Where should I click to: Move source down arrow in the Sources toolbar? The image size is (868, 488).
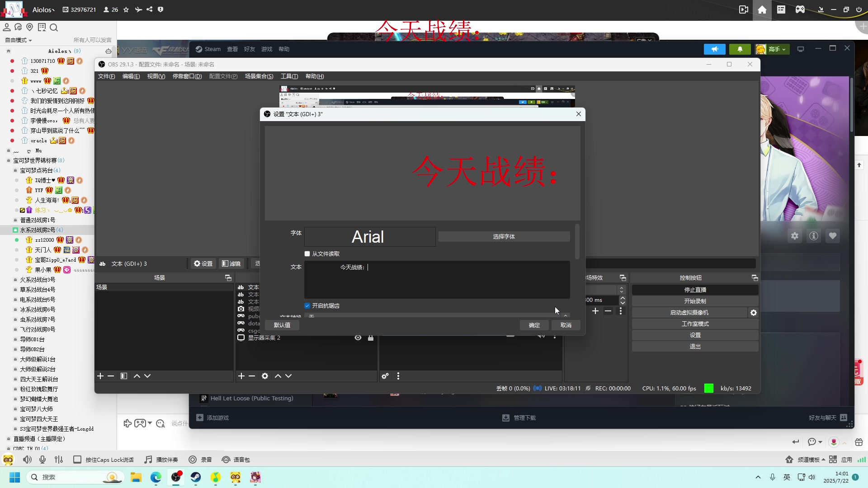point(288,376)
